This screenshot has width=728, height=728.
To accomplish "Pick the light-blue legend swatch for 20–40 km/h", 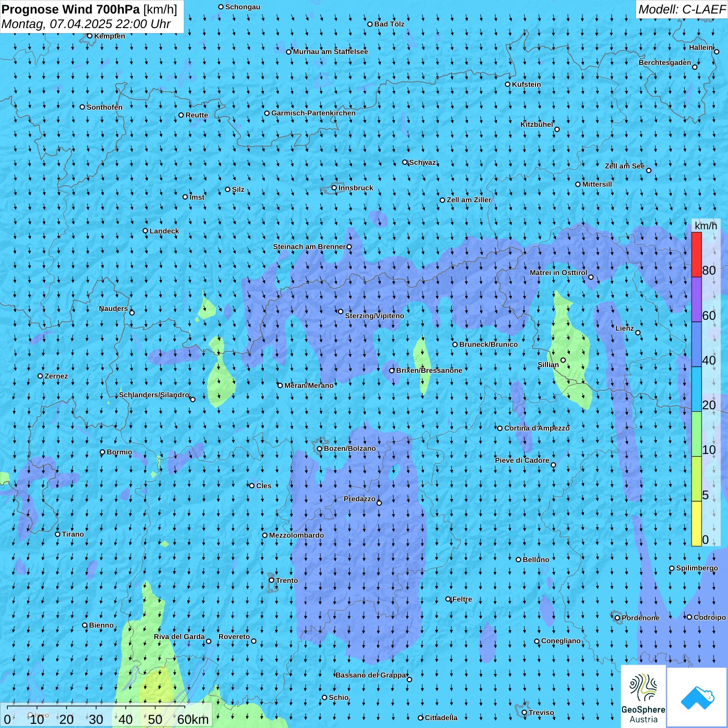I will (696, 389).
